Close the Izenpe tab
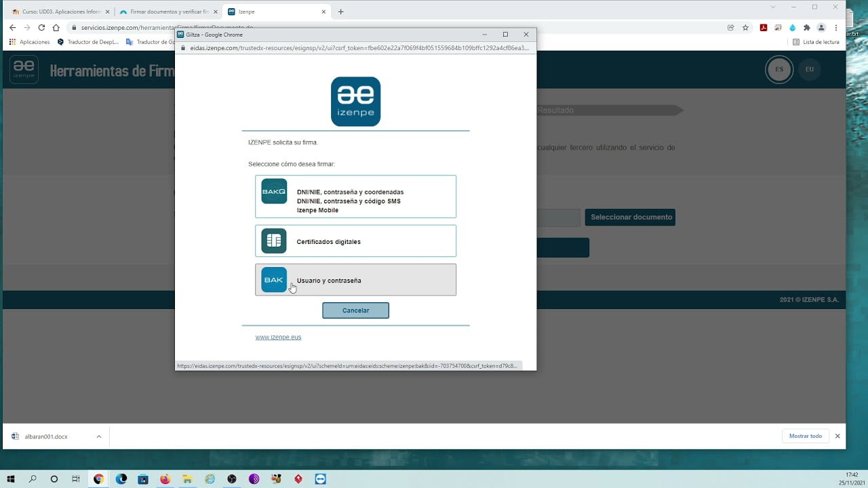This screenshot has width=868, height=488. pyautogui.click(x=323, y=12)
